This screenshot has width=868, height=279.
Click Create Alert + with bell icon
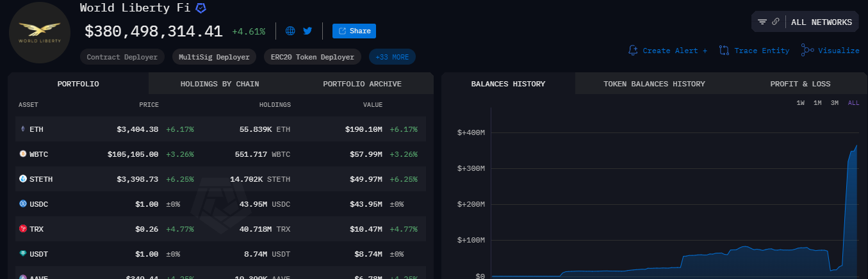[x=668, y=51]
